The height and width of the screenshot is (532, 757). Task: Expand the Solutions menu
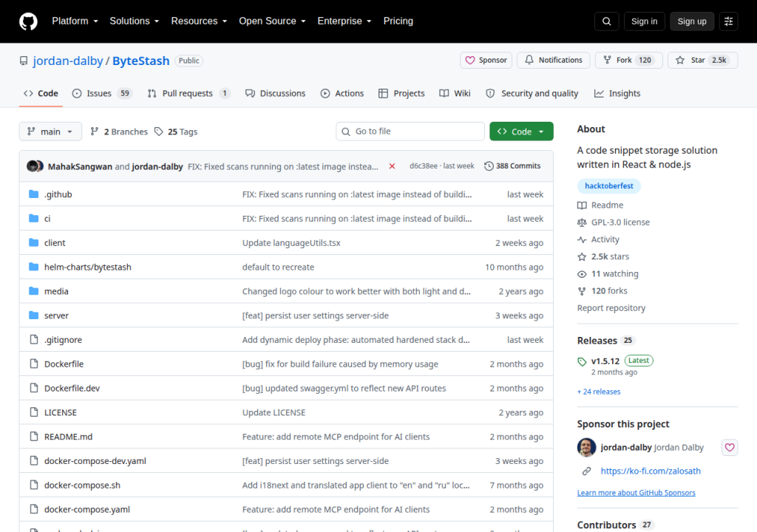click(135, 21)
